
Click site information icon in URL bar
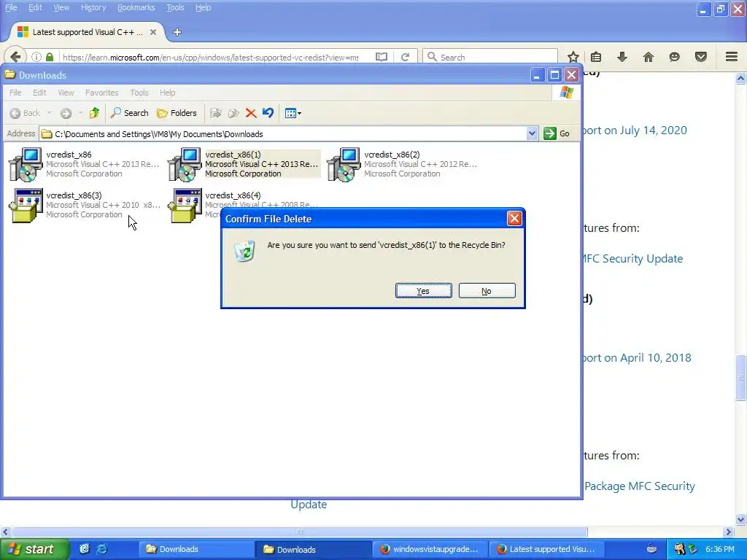(x=36, y=57)
